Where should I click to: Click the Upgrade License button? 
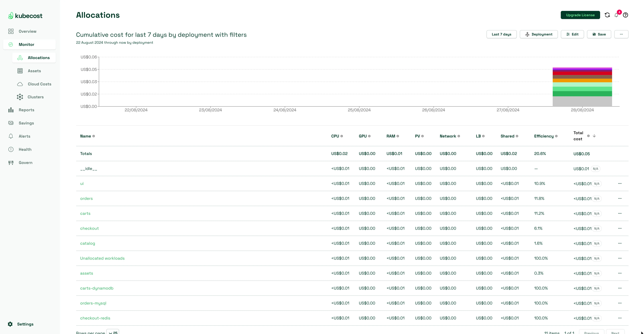coord(580,15)
